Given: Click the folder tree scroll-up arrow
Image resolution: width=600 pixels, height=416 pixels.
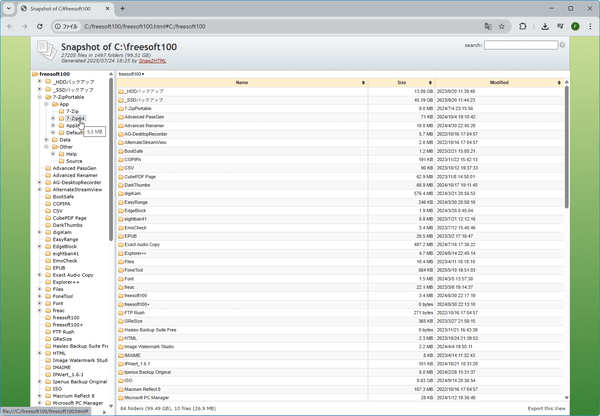Looking at the screenshot, I should pyautogui.click(x=111, y=74).
